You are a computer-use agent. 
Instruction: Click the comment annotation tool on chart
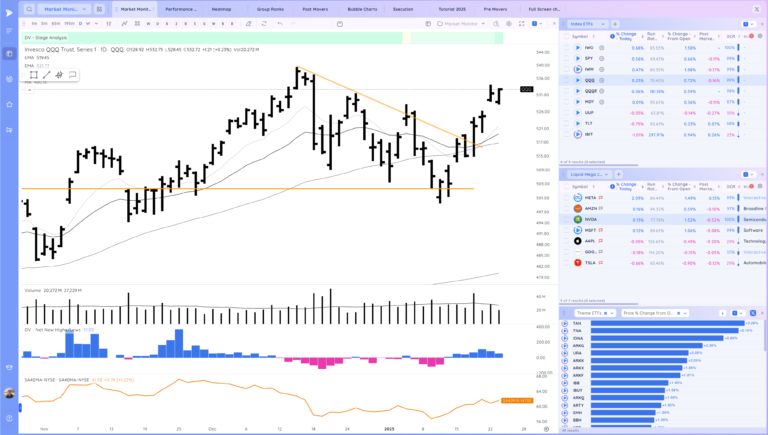(72, 75)
